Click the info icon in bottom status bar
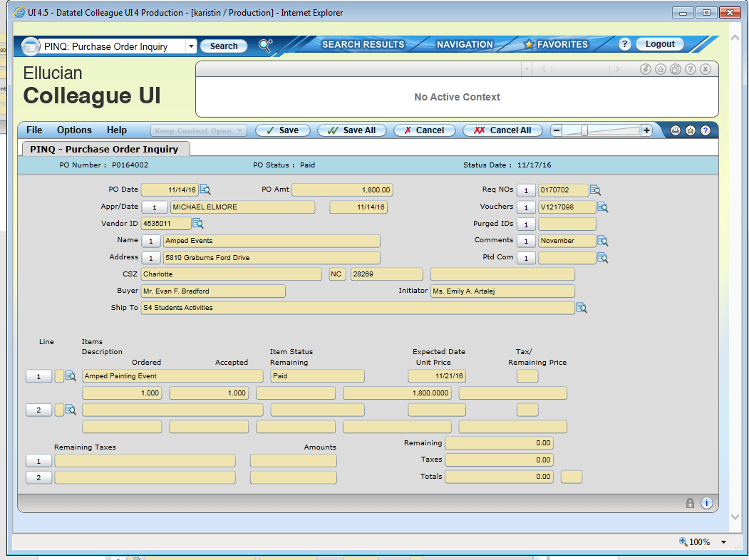The width and height of the screenshot is (749, 560). [706, 503]
